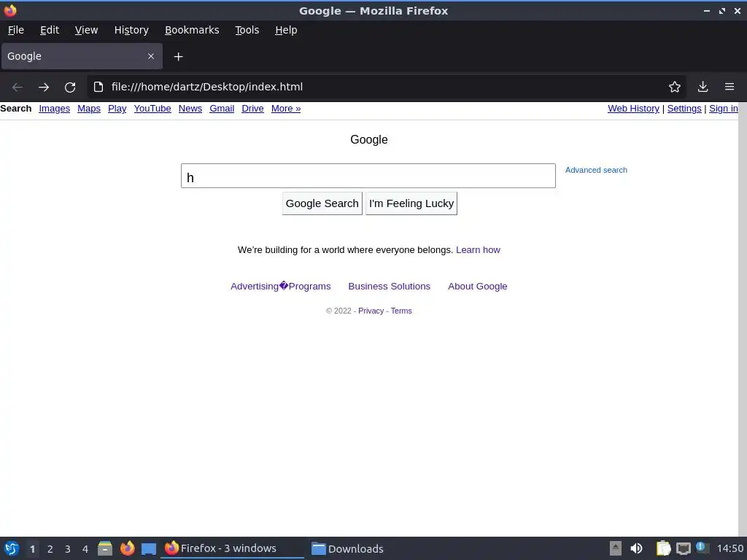The image size is (747, 560).
Task: Click the Sign in link
Action: 723,109
